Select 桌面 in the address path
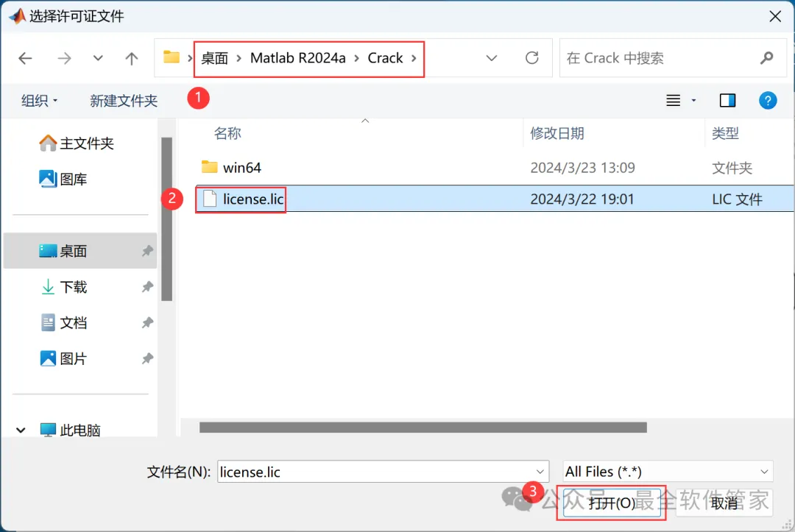 pyautogui.click(x=214, y=58)
